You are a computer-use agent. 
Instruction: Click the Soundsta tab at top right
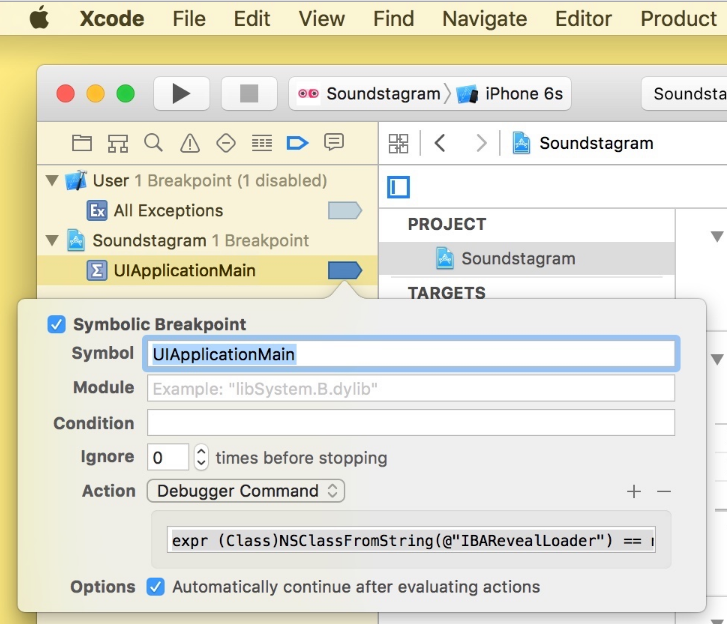pyautogui.click(x=685, y=94)
